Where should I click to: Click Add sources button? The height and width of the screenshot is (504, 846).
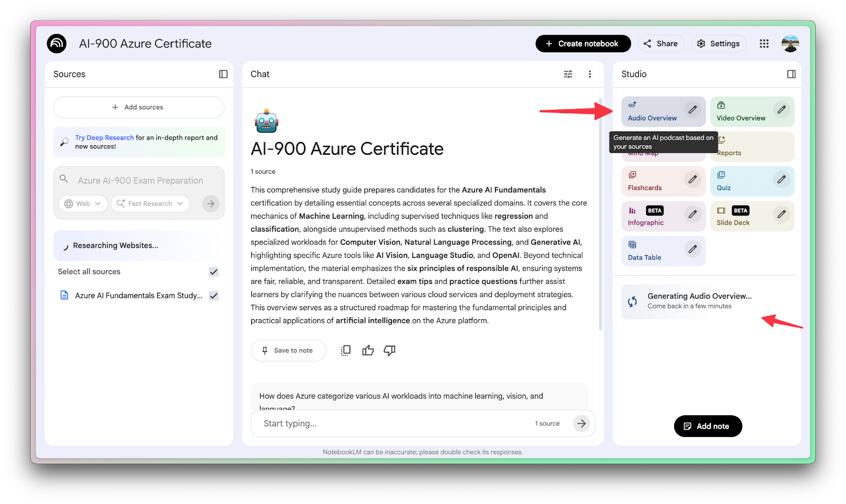(139, 107)
